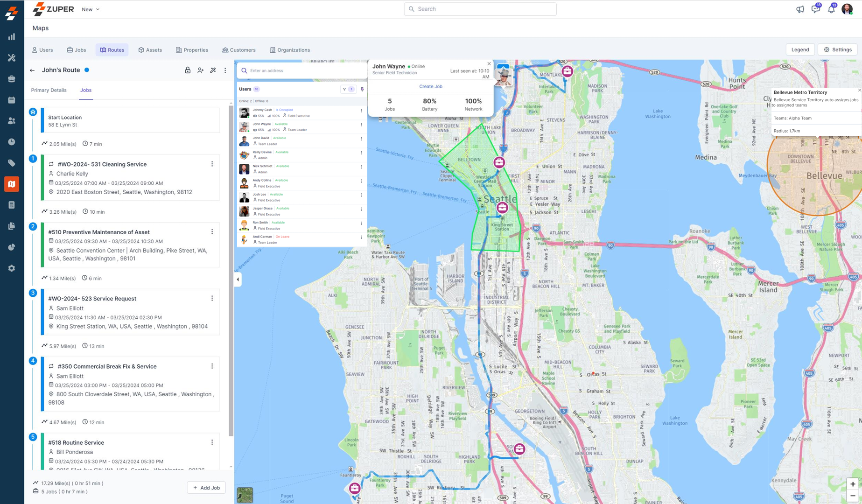
Task: Open the notifications bell icon
Action: tap(831, 9)
